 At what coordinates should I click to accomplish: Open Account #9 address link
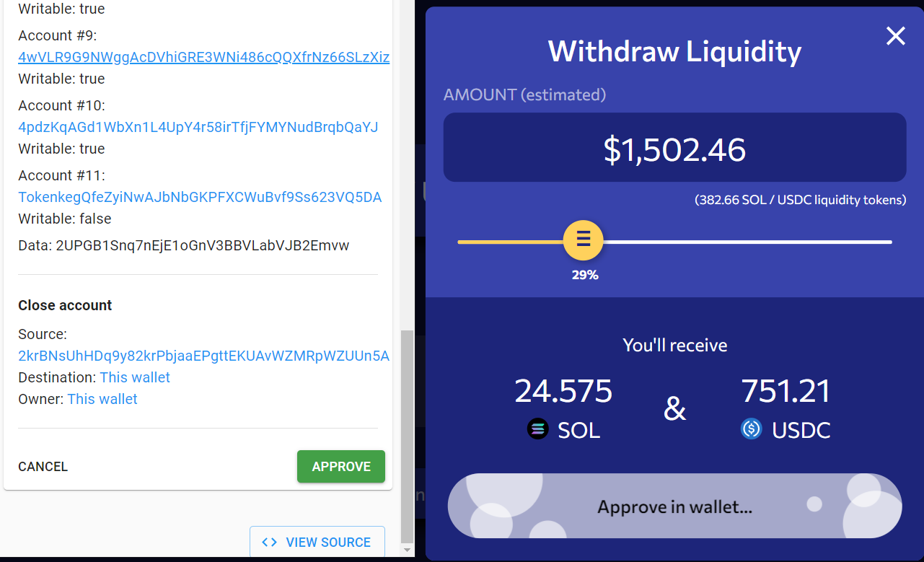pos(203,57)
